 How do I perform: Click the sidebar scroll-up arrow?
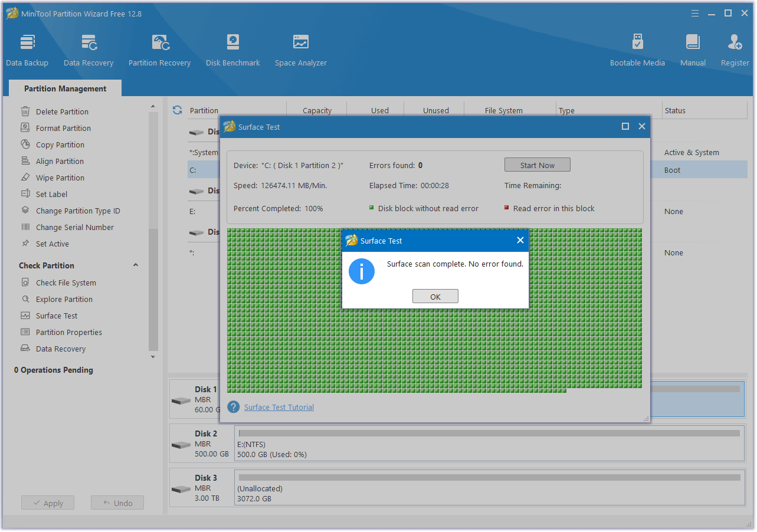pyautogui.click(x=153, y=107)
